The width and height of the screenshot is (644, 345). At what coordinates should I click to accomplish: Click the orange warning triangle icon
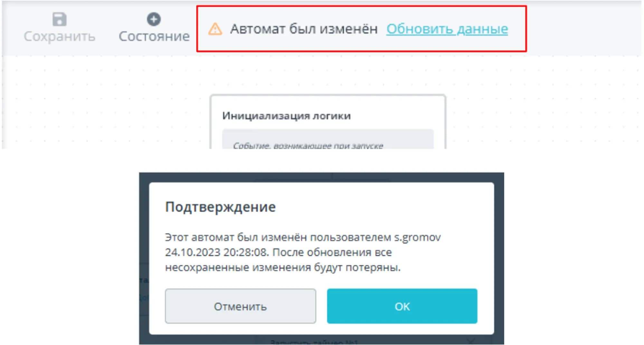coord(215,29)
